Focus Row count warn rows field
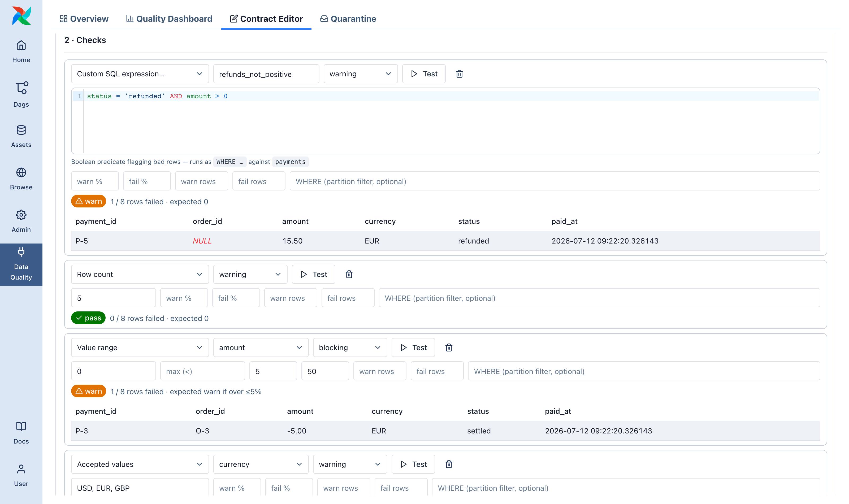This screenshot has height=504, width=849. click(291, 298)
